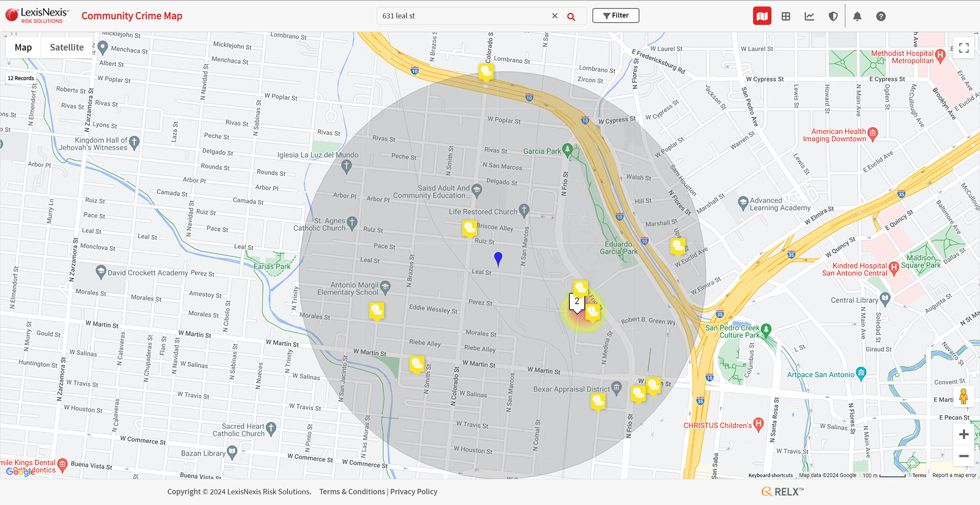Select the Map view type
The height and width of the screenshot is (505, 980).
[x=23, y=47]
